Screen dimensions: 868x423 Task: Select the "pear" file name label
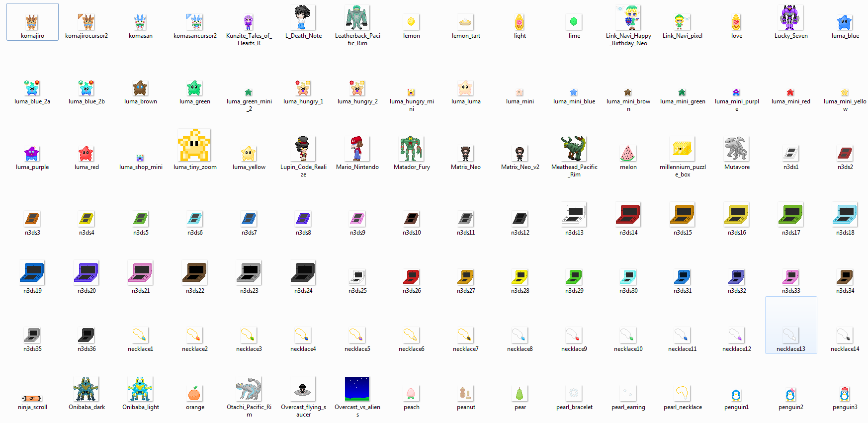[520, 407]
